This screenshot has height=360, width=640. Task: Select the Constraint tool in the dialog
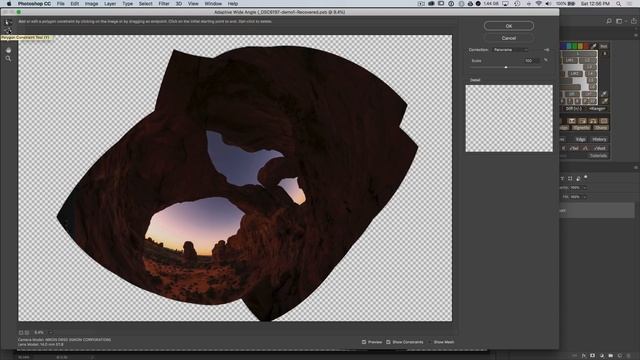(8, 22)
